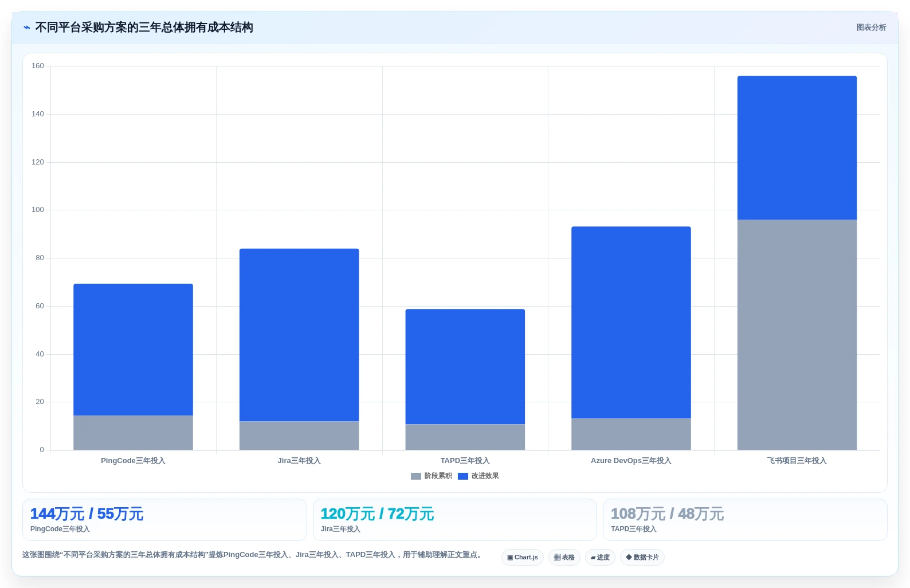The height and width of the screenshot is (588, 910).
Task: Click the diamond icon in 数据卡片 tag
Action: tap(629, 557)
